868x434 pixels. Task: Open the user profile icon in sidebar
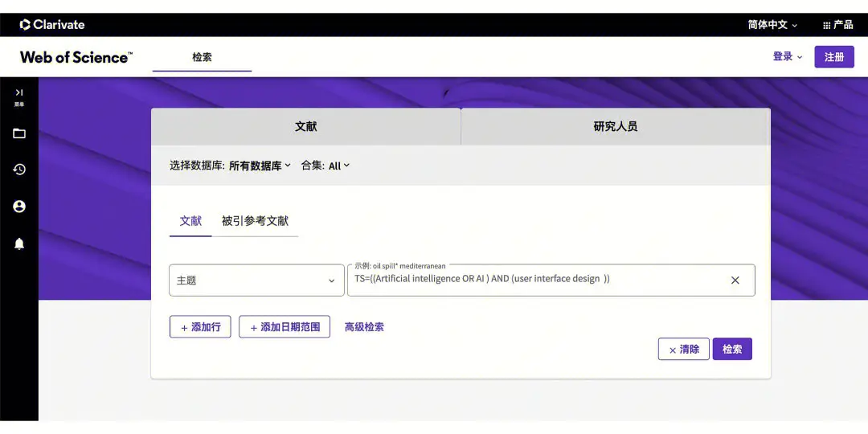(19, 207)
